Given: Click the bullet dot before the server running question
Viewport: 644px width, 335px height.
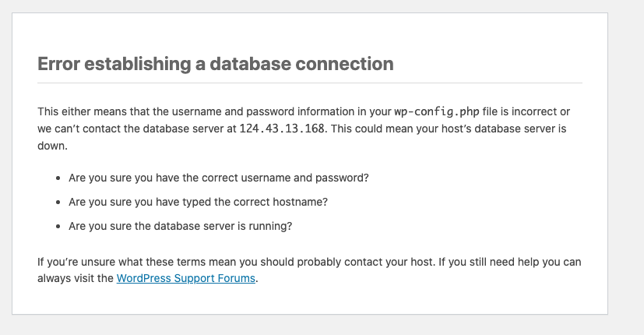Looking at the screenshot, I should [x=58, y=227].
